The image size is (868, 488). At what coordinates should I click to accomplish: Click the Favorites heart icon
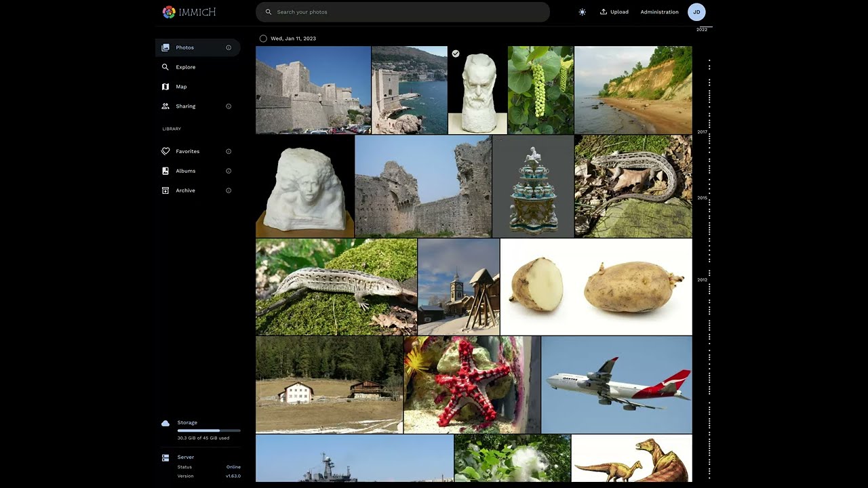pos(165,151)
